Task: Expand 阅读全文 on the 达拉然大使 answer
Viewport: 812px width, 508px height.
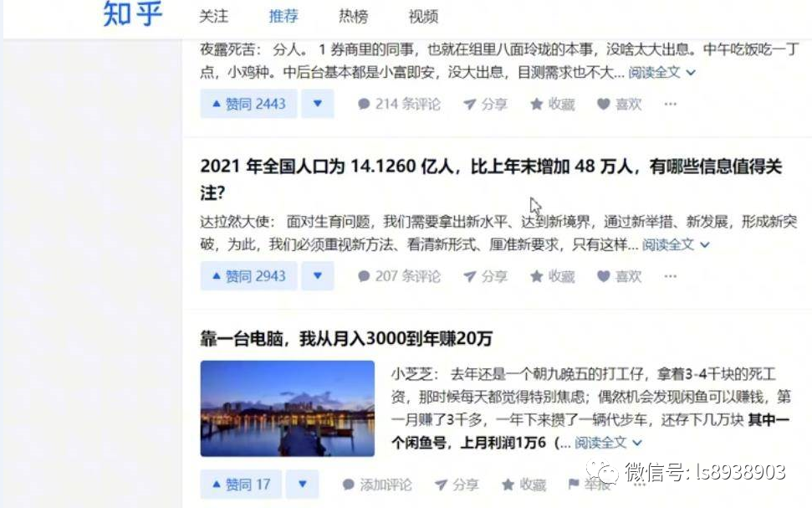Action: point(676,244)
